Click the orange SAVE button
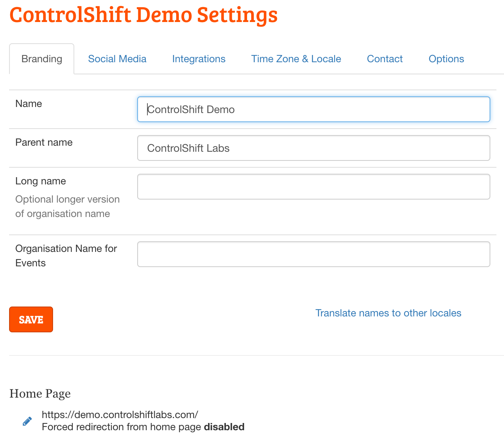This screenshot has height=434, width=504. coord(31,319)
